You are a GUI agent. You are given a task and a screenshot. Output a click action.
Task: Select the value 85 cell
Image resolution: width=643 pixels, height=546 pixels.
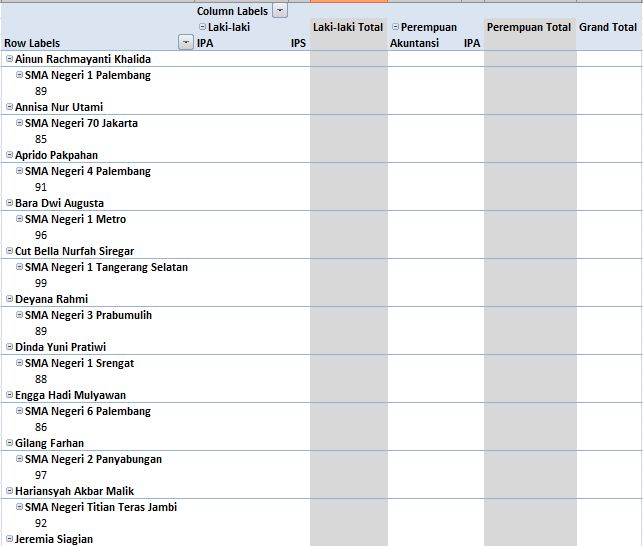pyautogui.click(x=41, y=139)
